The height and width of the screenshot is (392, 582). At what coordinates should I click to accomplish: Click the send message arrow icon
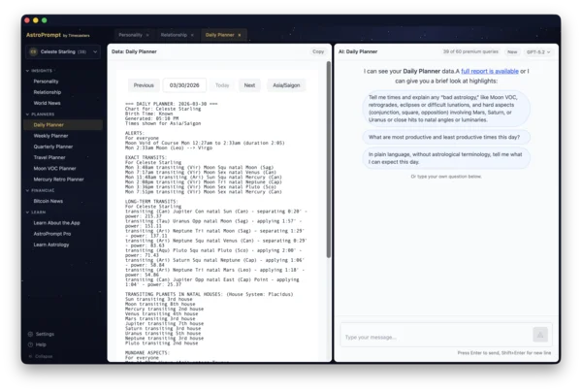point(540,335)
